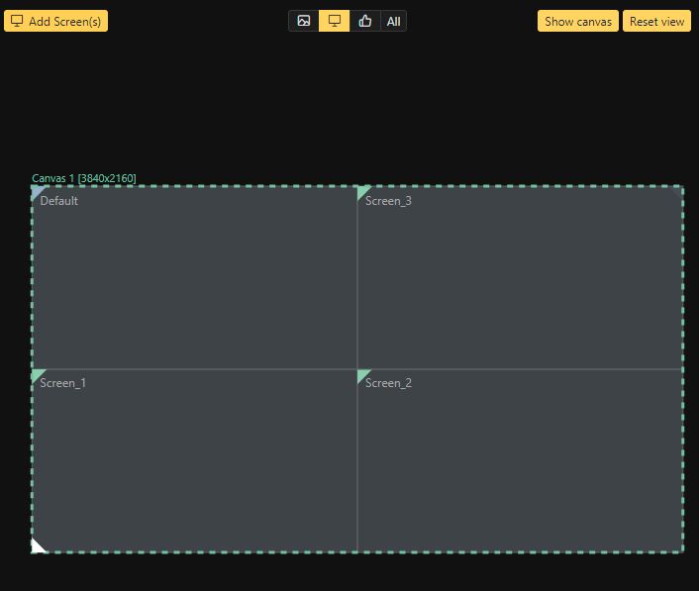Viewport: 700px width, 591px height.
Task: Click the Screen_3 name label
Action: coord(388,201)
